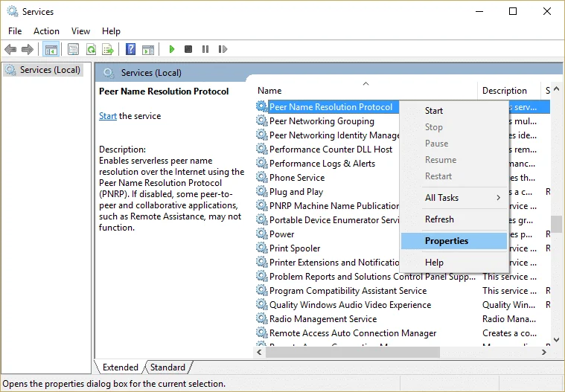Click gear icon beside Performance Logs & Alerts
The image size is (565, 392).
click(261, 163)
